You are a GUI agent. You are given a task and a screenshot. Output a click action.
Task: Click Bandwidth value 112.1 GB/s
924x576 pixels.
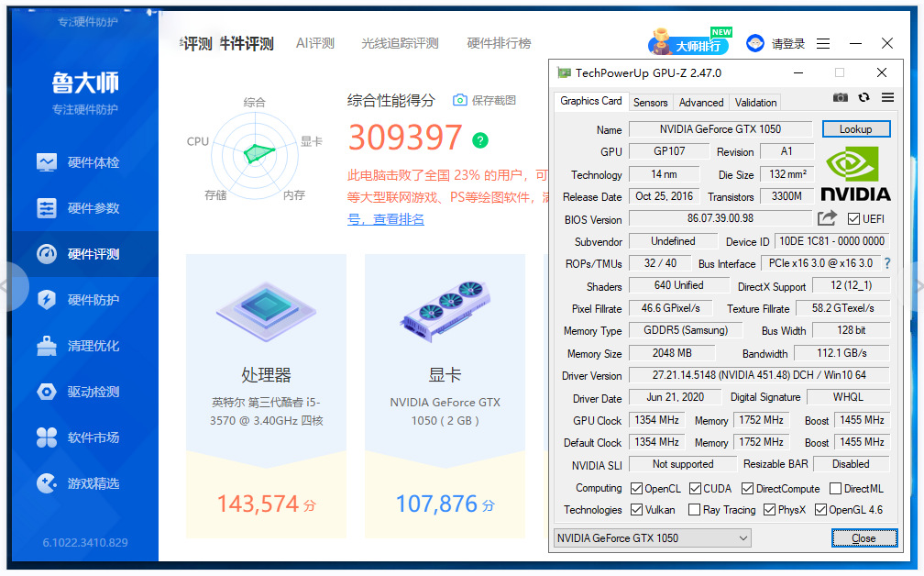(x=841, y=353)
